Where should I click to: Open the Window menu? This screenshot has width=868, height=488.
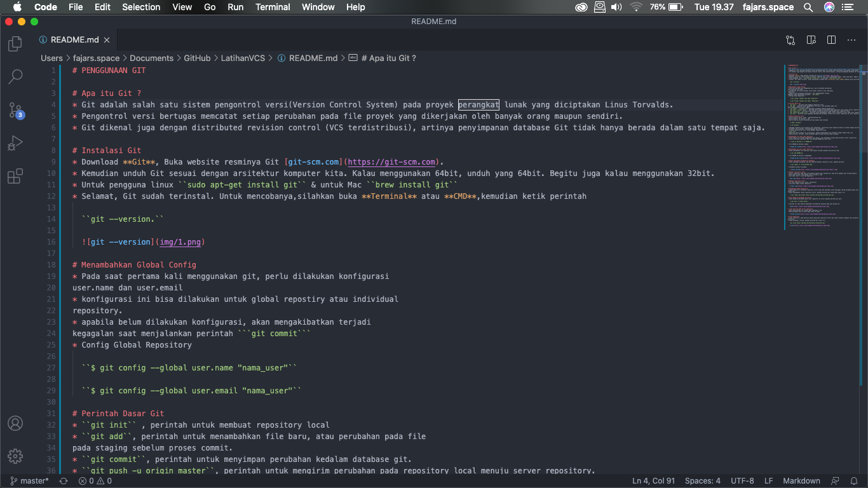pyautogui.click(x=318, y=7)
